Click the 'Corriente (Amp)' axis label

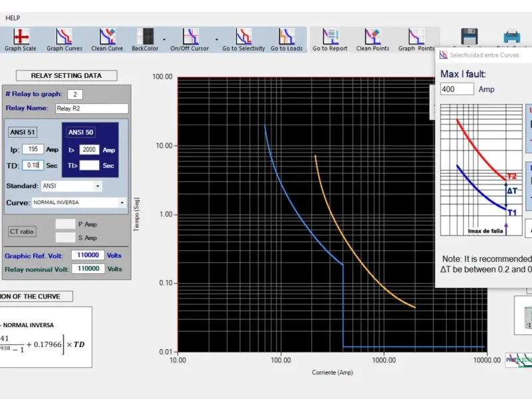coord(332,372)
